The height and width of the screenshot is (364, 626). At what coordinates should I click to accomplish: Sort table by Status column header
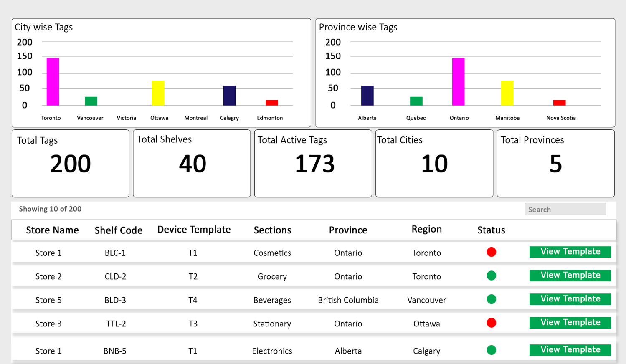point(491,230)
